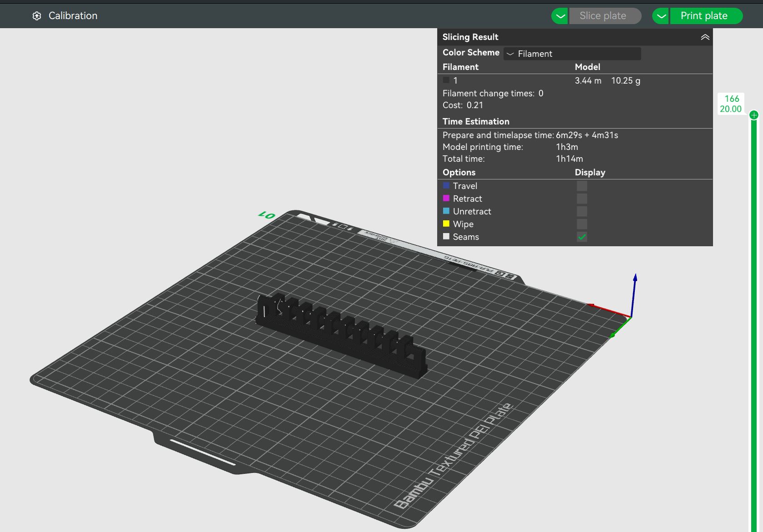Click the layer slider's green plus handle
This screenshot has height=532, width=763.
click(x=754, y=115)
